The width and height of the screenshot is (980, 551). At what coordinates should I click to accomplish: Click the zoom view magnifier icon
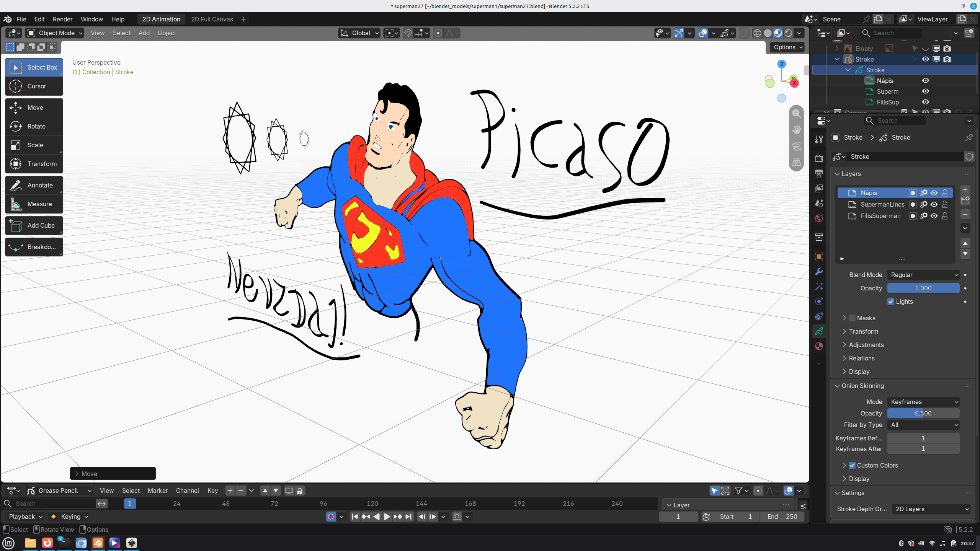pos(797,113)
